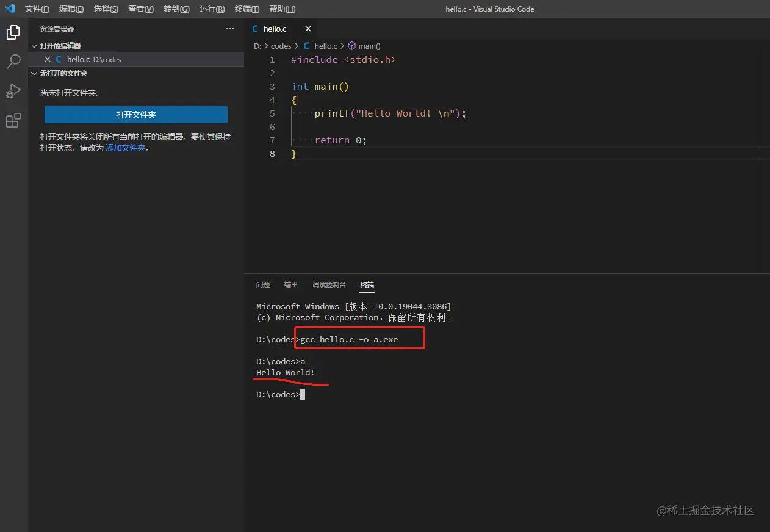This screenshot has width=770, height=532.
Task: Open the 文件(F) menu
Action: (37, 9)
